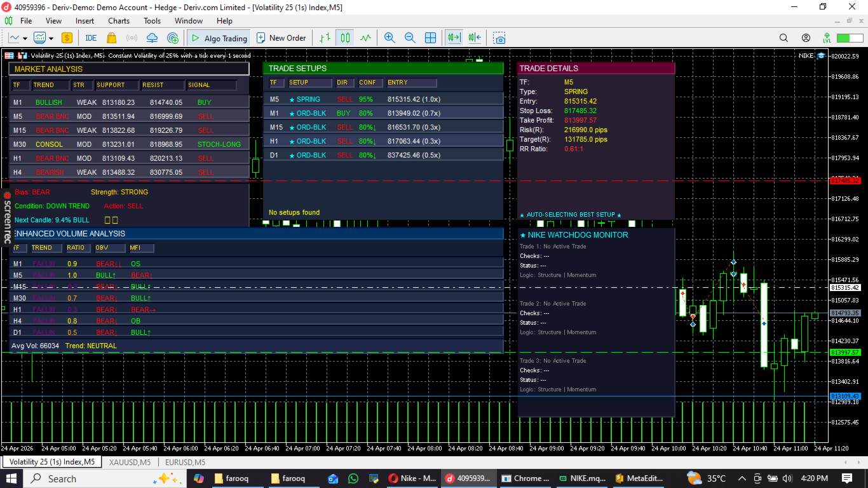Toggle chart shift from right border
Viewport: 868px width, 488px height.
tap(475, 38)
